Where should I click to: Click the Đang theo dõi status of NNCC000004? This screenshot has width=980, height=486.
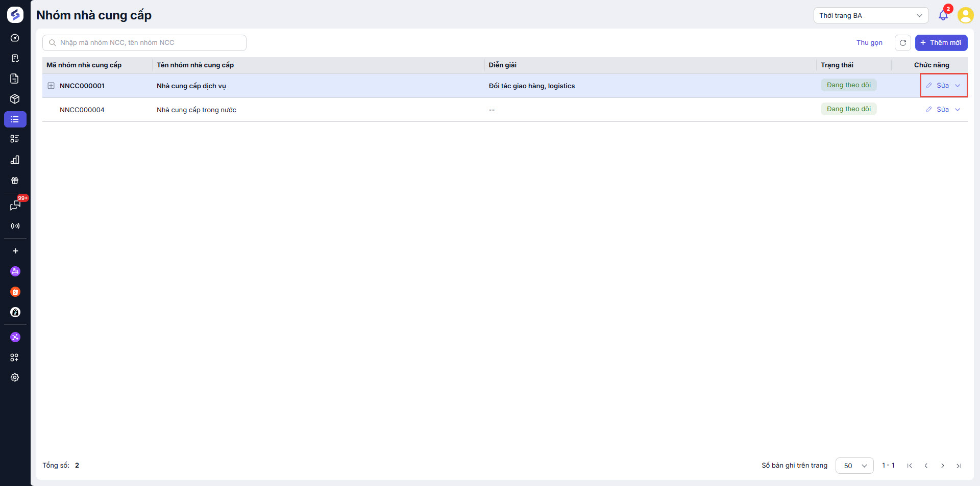849,109
